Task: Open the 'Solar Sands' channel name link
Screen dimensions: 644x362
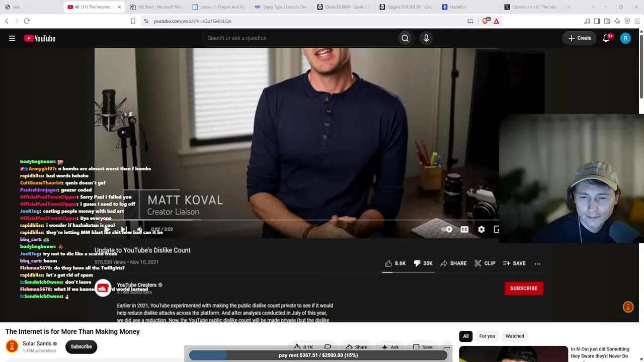Action: click(x=37, y=343)
